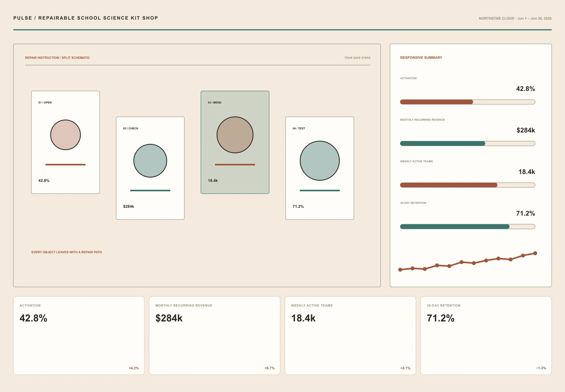Open the 30-Day Retention 71.2% bottom card

coord(486,336)
